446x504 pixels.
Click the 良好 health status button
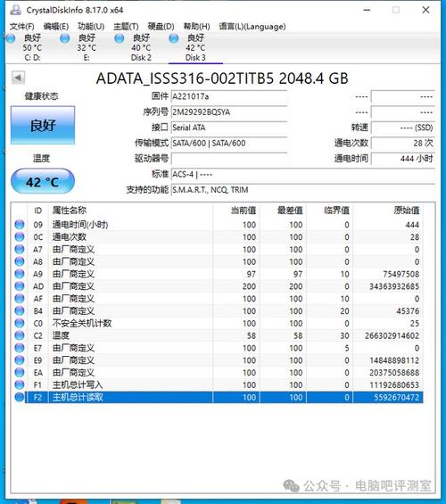click(43, 125)
